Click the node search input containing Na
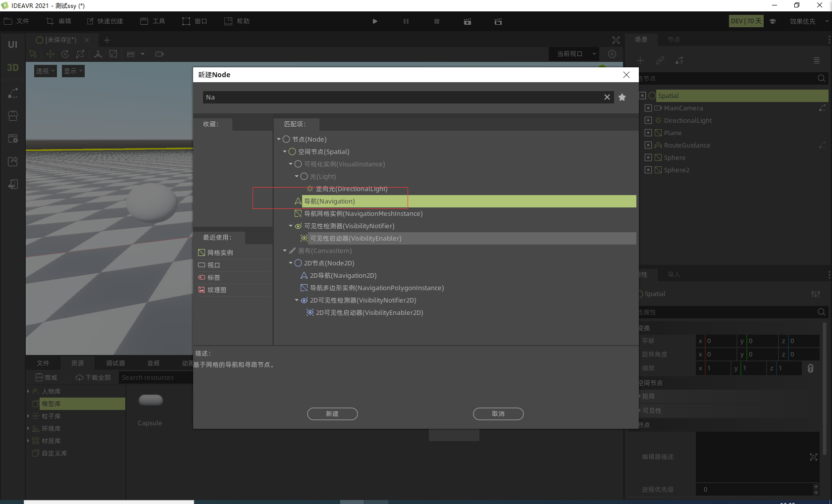This screenshot has width=832, height=504. 402,97
